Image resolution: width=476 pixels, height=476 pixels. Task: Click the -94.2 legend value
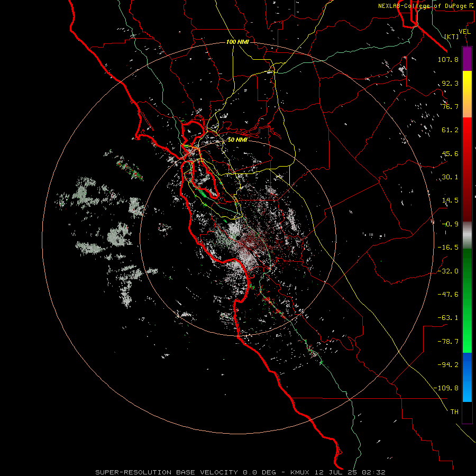point(448,365)
